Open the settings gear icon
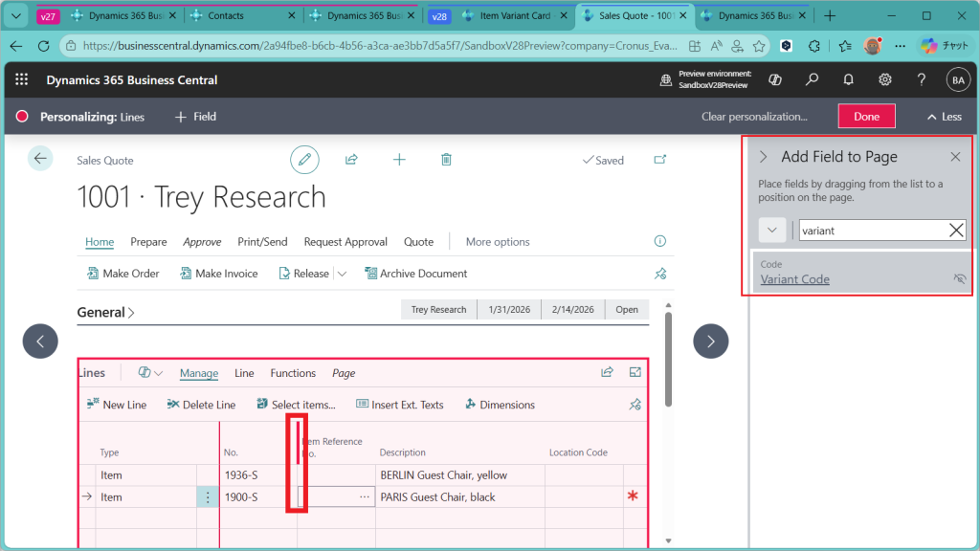 pos(885,80)
